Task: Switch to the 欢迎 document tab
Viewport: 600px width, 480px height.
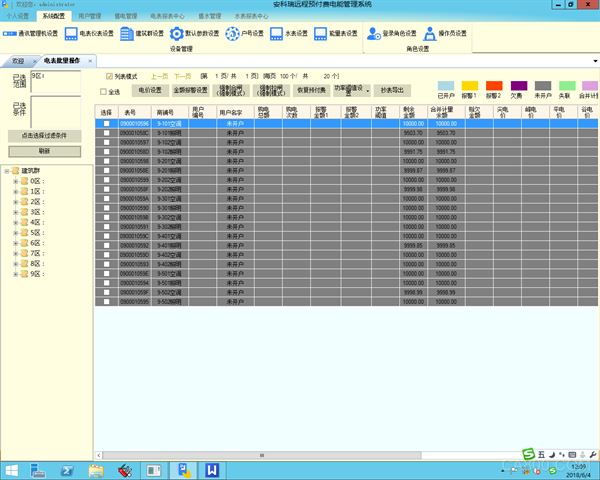Action: [x=18, y=61]
